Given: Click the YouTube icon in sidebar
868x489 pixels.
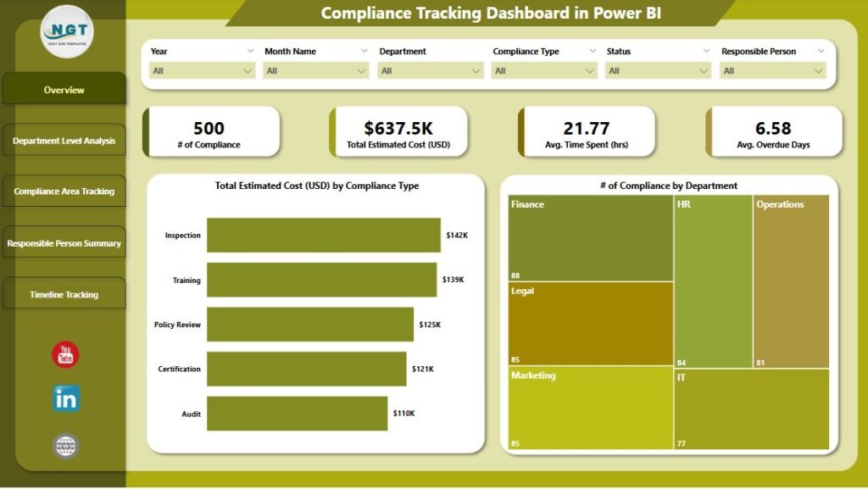Looking at the screenshot, I should [x=64, y=353].
